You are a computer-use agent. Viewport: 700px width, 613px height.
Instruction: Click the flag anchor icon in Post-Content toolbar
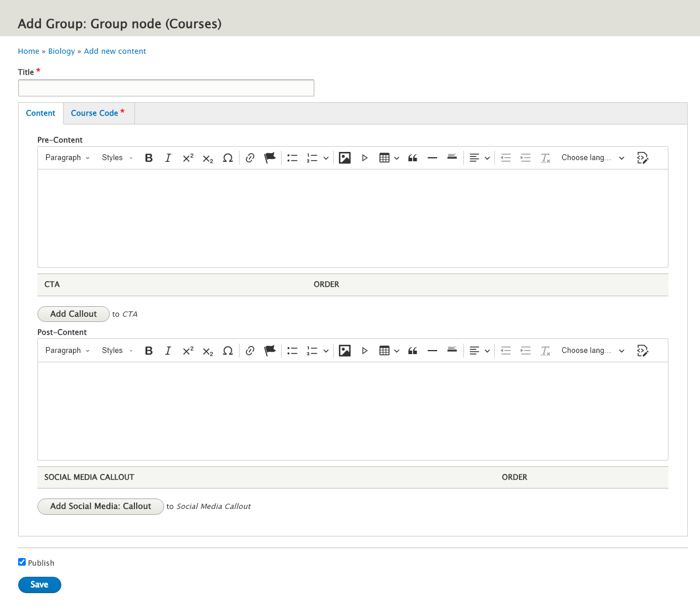pyautogui.click(x=270, y=351)
